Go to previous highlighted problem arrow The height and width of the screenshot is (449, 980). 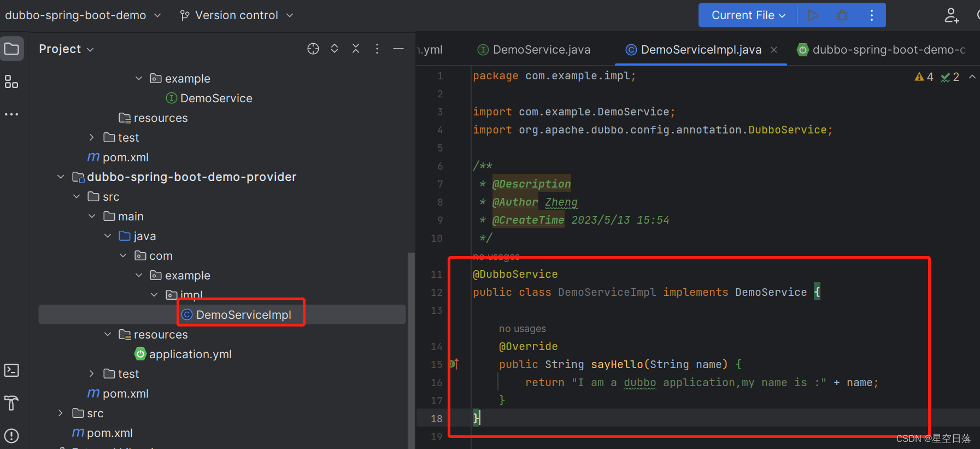click(972, 77)
